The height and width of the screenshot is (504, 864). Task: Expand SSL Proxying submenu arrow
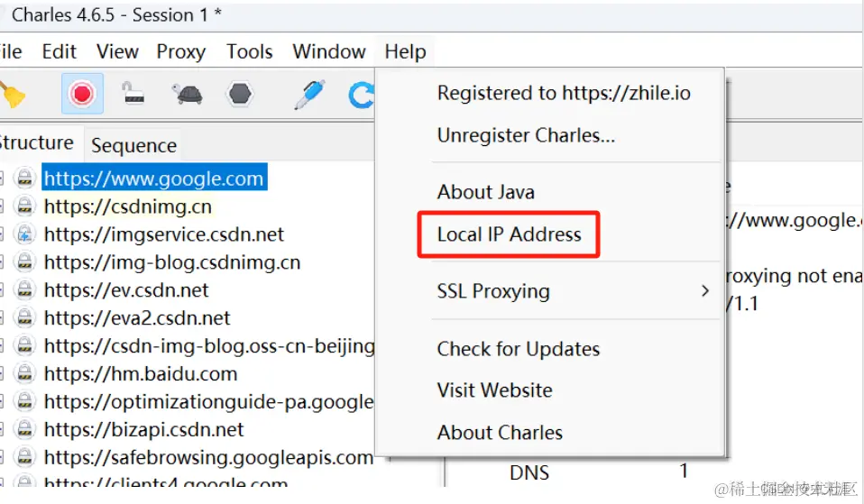coord(705,291)
